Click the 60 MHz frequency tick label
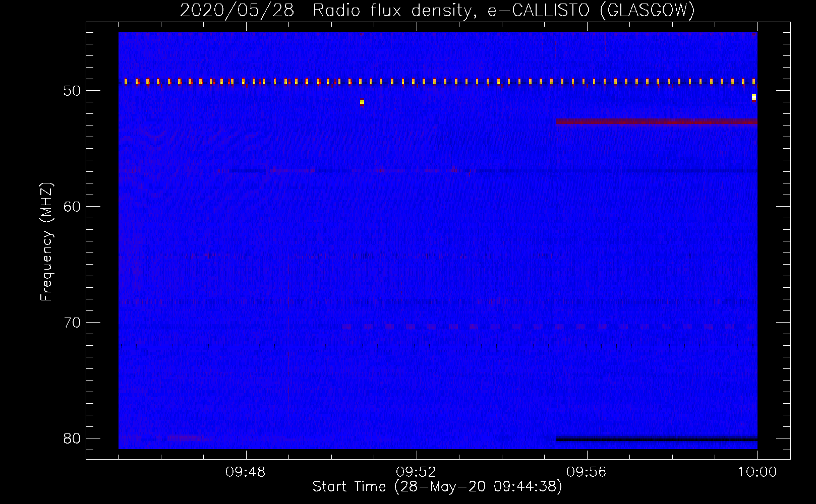816x504 pixels. coord(72,207)
